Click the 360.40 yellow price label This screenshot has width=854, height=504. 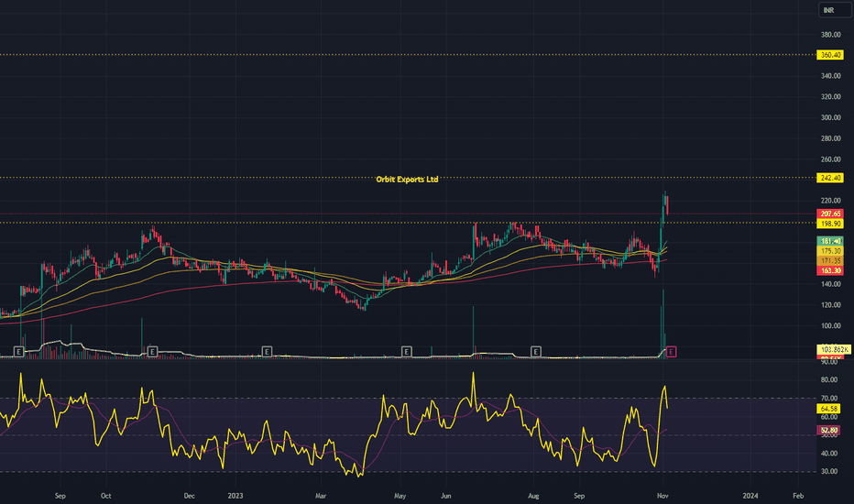(x=830, y=55)
